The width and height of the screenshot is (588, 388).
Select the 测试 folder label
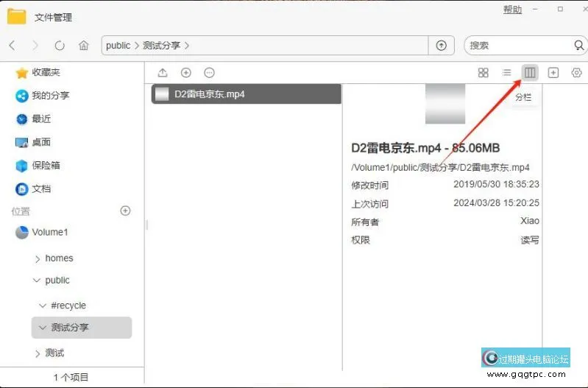54,353
